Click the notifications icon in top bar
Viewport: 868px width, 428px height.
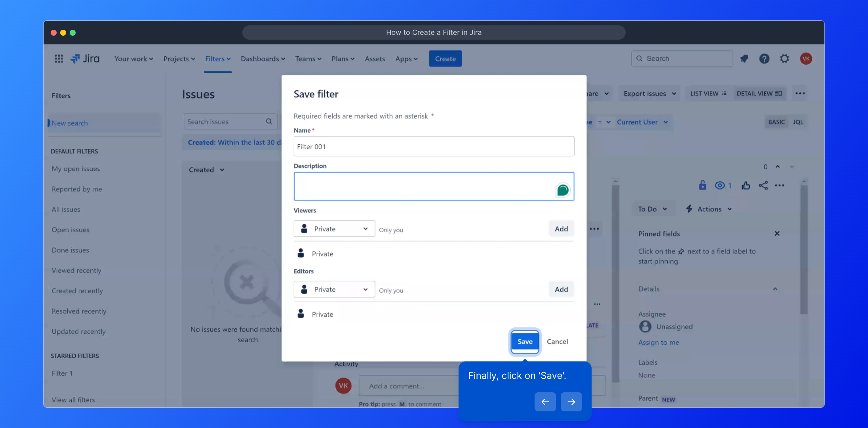[744, 59]
